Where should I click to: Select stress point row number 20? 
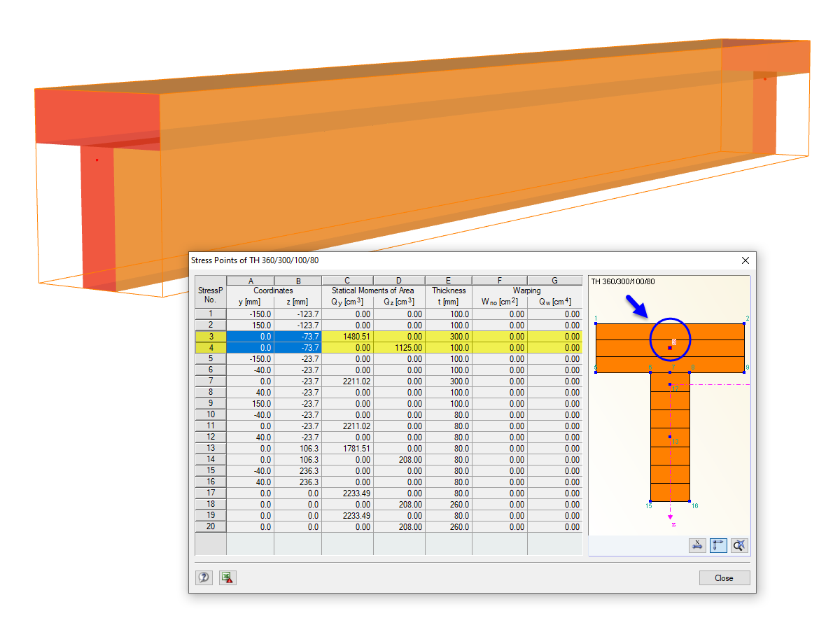(x=211, y=527)
